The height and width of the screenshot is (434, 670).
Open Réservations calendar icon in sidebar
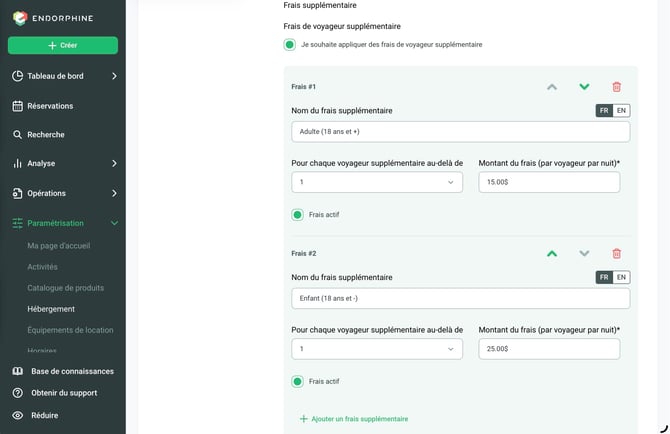pyautogui.click(x=18, y=106)
